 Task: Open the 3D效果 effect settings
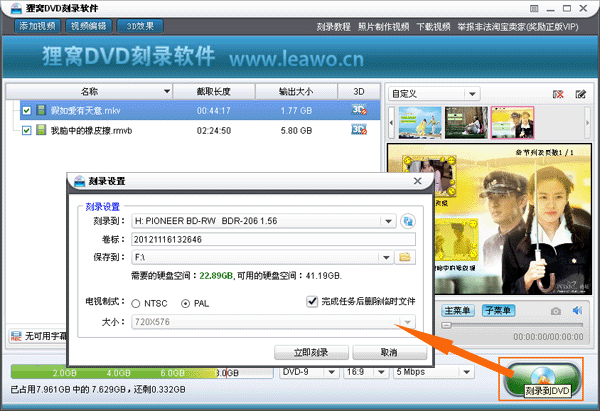140,26
